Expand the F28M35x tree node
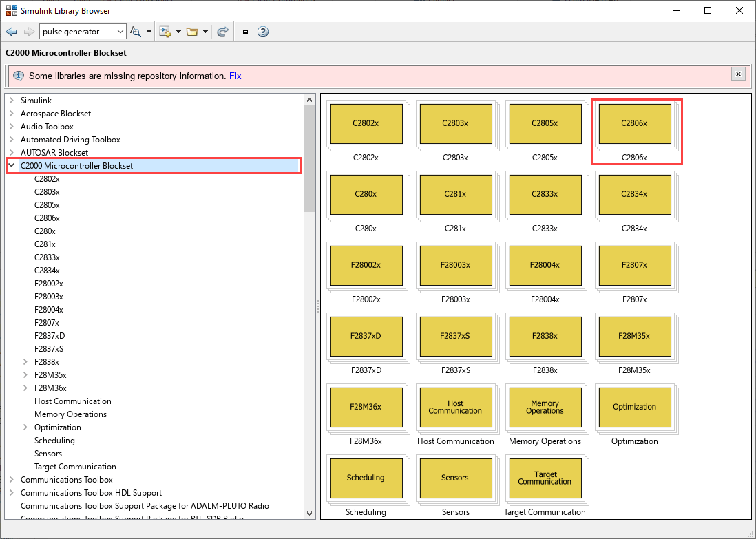The height and width of the screenshot is (539, 756). pyautogui.click(x=25, y=375)
